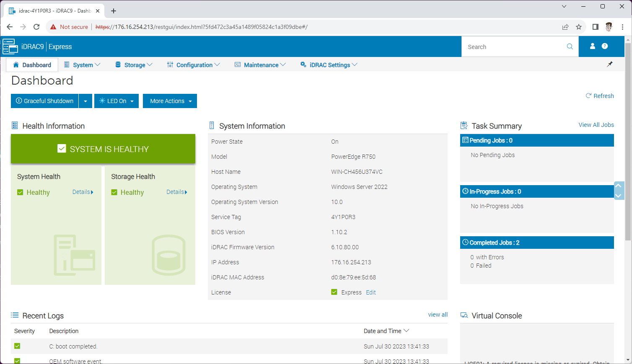Click the up arrow on side widget
Viewport: 632px width, 364px height.
(619, 186)
